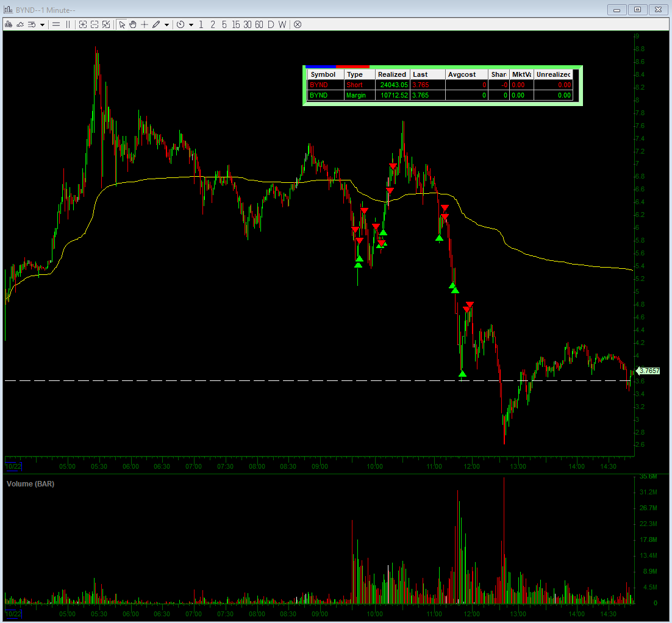
Task: Click the fit chart to window icon
Action: tap(106, 24)
